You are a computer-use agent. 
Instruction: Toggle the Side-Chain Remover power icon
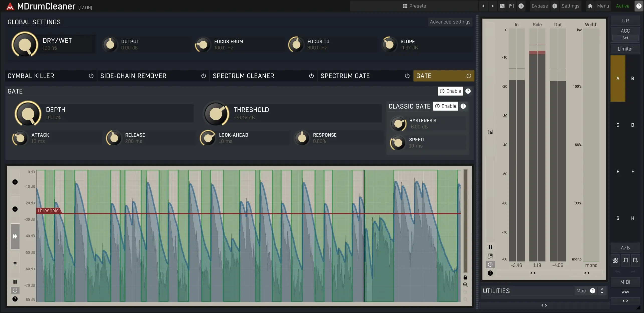(204, 76)
